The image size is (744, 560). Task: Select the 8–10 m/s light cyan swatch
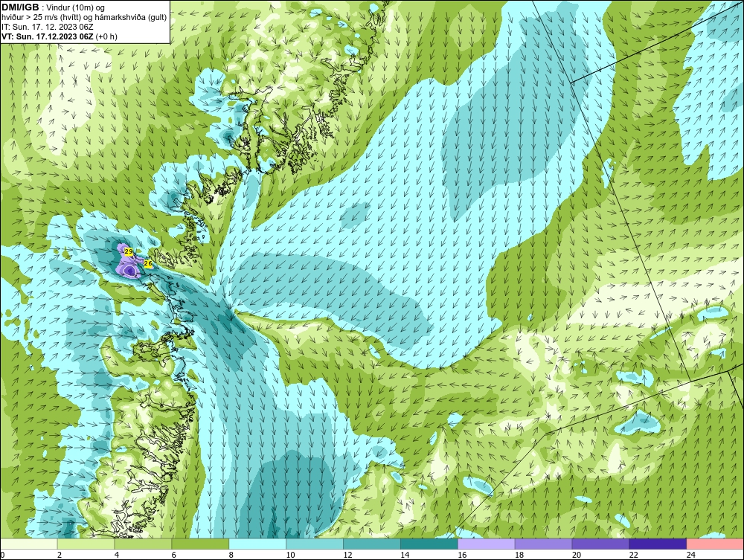[x=257, y=544]
